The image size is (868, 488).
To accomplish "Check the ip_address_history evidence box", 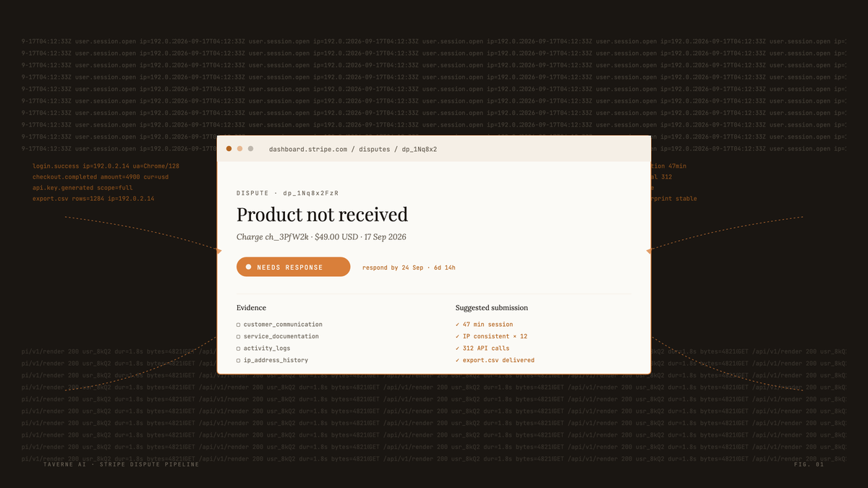I will click(239, 360).
